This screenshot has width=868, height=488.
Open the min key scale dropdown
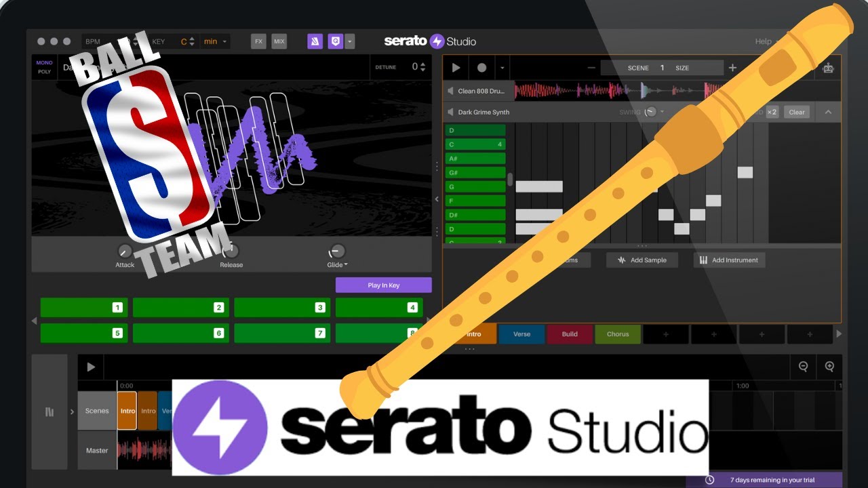coord(216,41)
